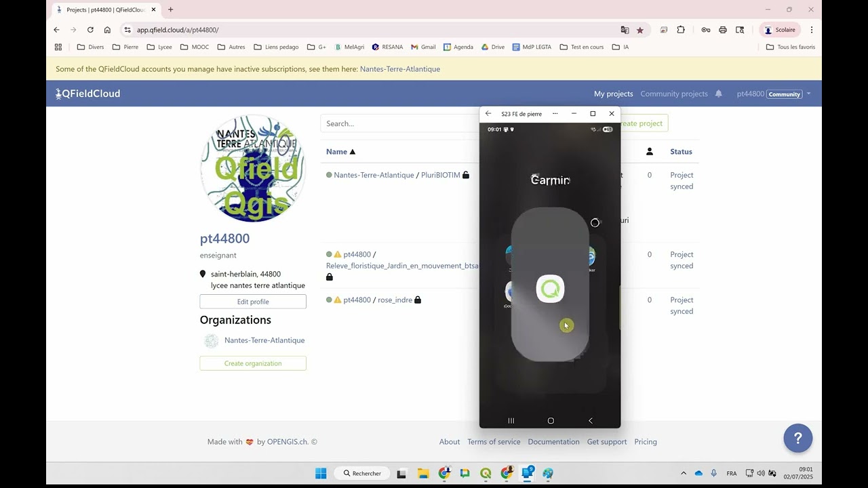Click microphone tray icon

714,473
